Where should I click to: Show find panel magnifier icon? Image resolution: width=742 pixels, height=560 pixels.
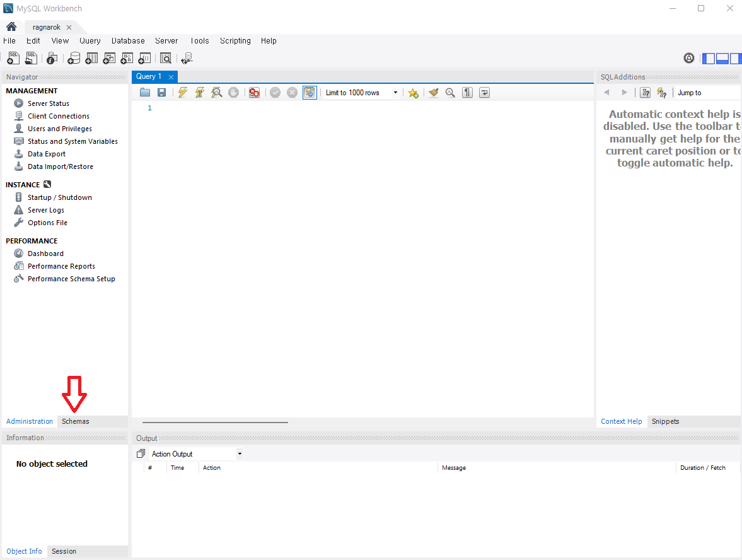click(x=450, y=93)
